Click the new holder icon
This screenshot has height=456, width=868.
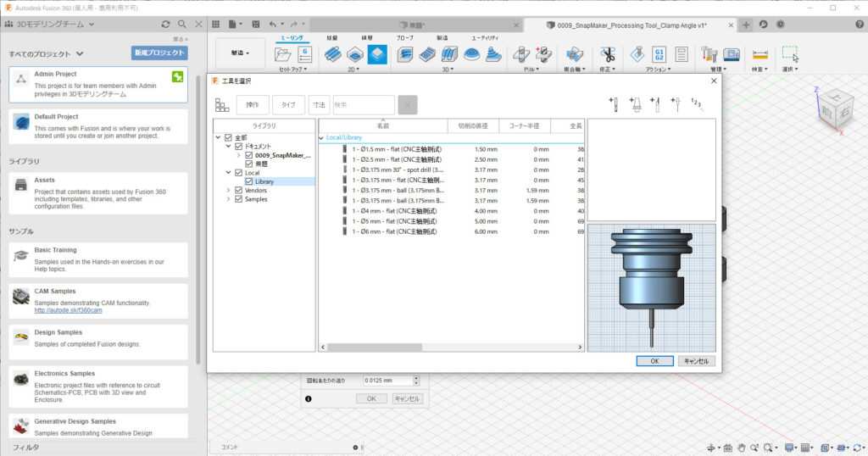point(634,104)
